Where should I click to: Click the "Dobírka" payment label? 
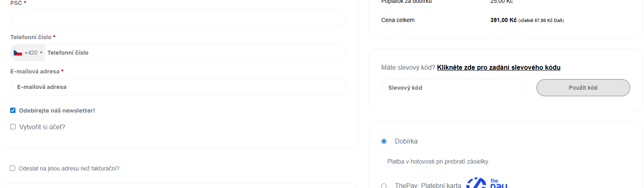click(x=406, y=142)
